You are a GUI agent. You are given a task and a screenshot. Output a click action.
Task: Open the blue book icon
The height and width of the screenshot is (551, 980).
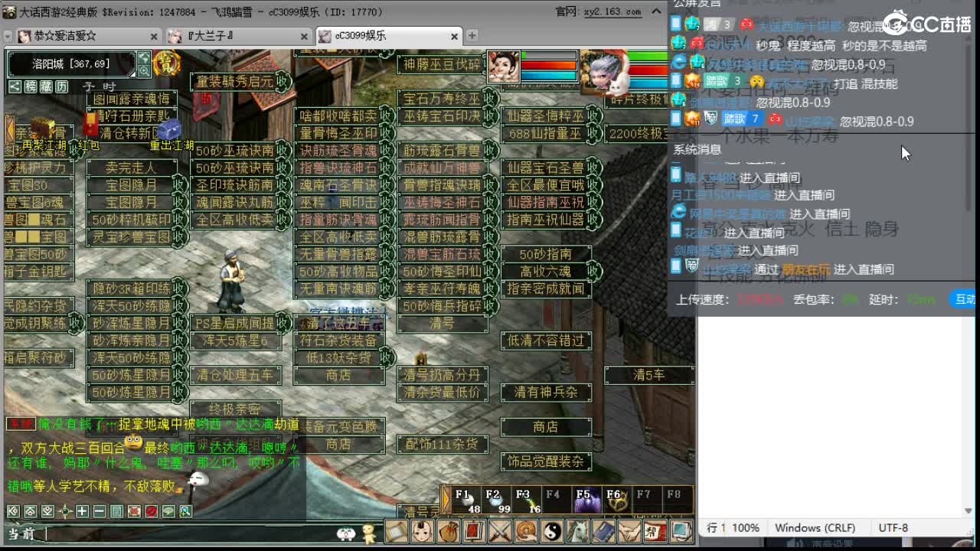pyautogui.click(x=603, y=530)
